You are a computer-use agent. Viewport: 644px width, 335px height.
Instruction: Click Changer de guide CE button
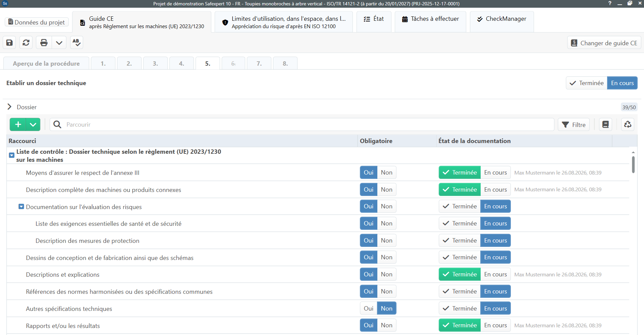[x=604, y=43]
